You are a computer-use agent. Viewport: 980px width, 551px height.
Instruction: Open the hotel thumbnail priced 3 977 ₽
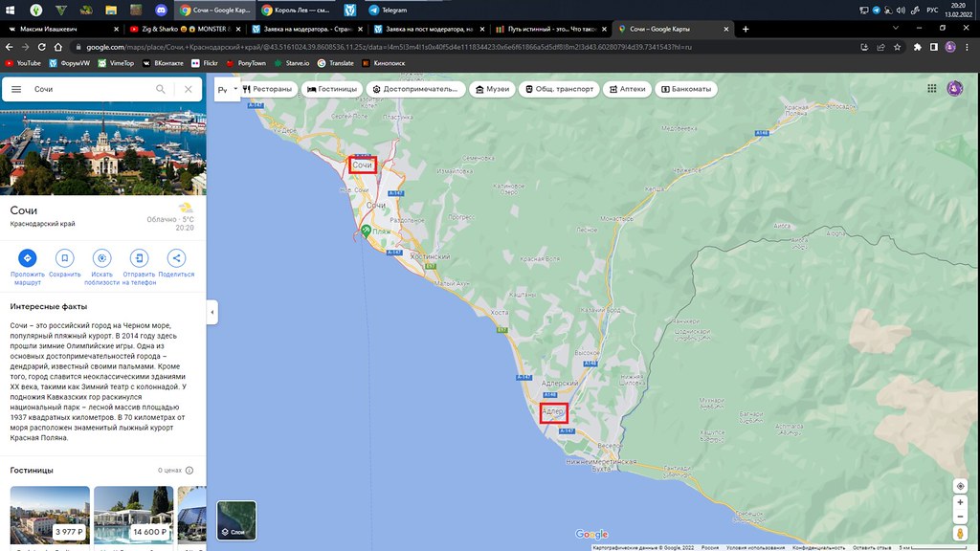50,517
